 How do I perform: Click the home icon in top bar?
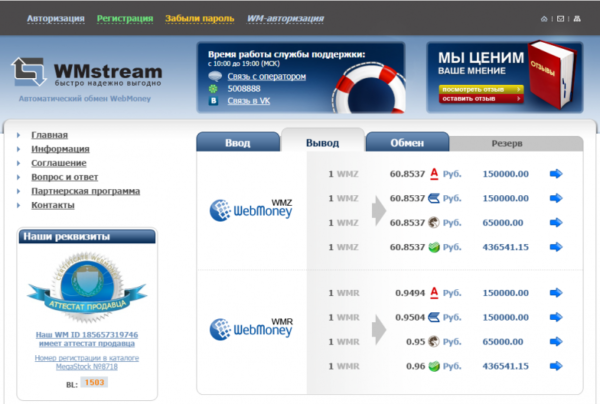tap(544, 18)
